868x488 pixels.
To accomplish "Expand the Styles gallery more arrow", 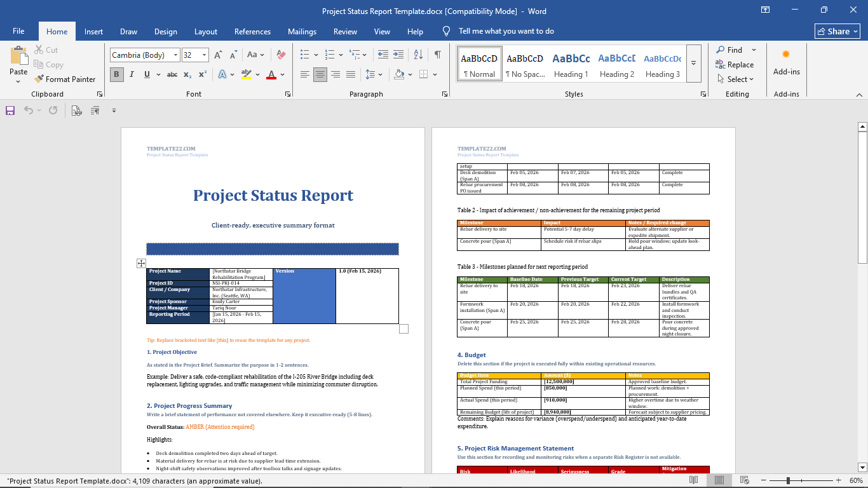I will tap(693, 64).
